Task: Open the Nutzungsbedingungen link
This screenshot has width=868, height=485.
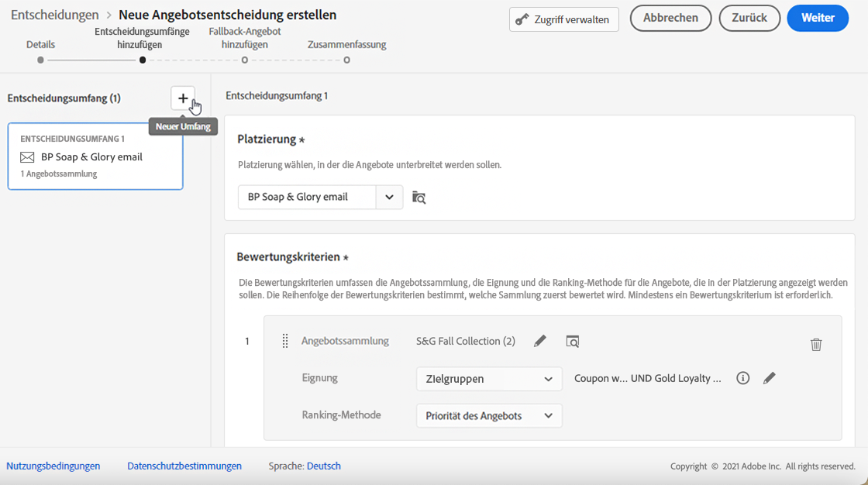Action: pyautogui.click(x=53, y=466)
